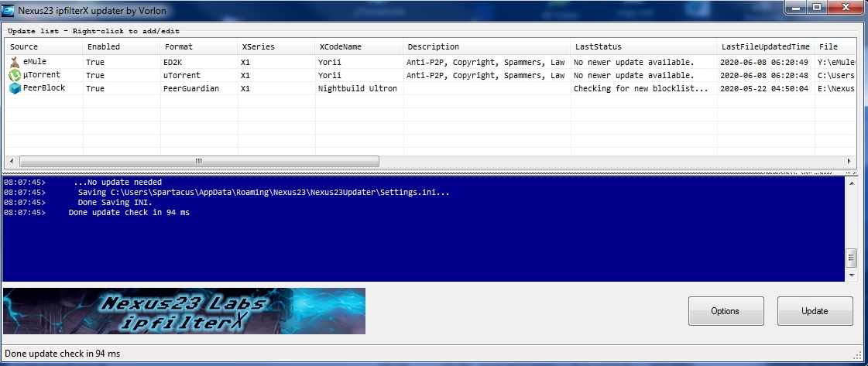The width and height of the screenshot is (868, 366).
Task: Click the PeerGuardian format cell
Action: point(191,88)
